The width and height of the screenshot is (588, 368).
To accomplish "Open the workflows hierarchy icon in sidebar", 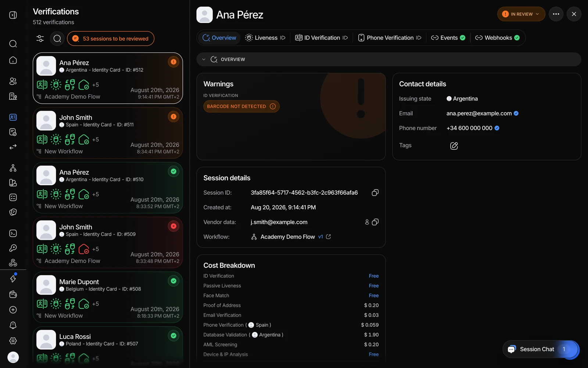I will tap(13, 168).
